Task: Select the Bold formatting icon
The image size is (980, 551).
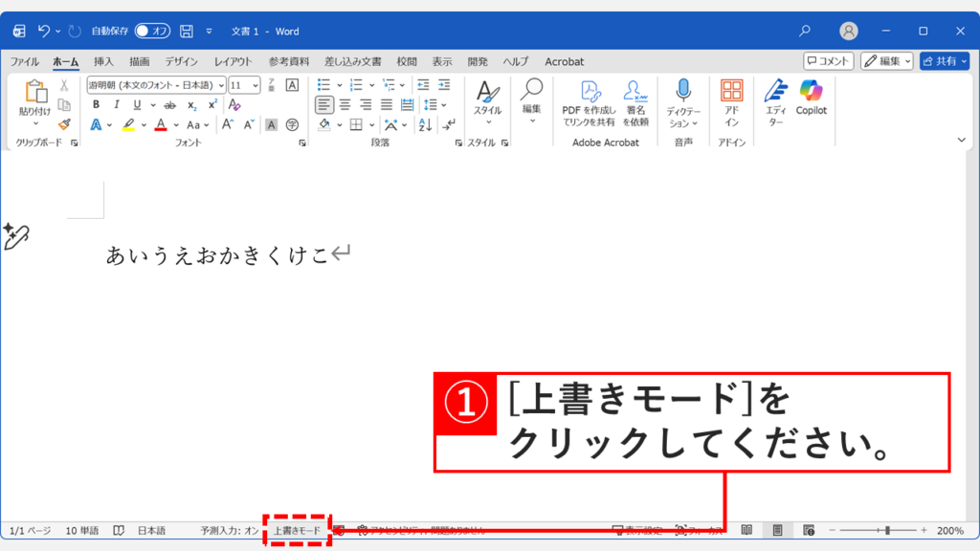Action: tap(98, 103)
